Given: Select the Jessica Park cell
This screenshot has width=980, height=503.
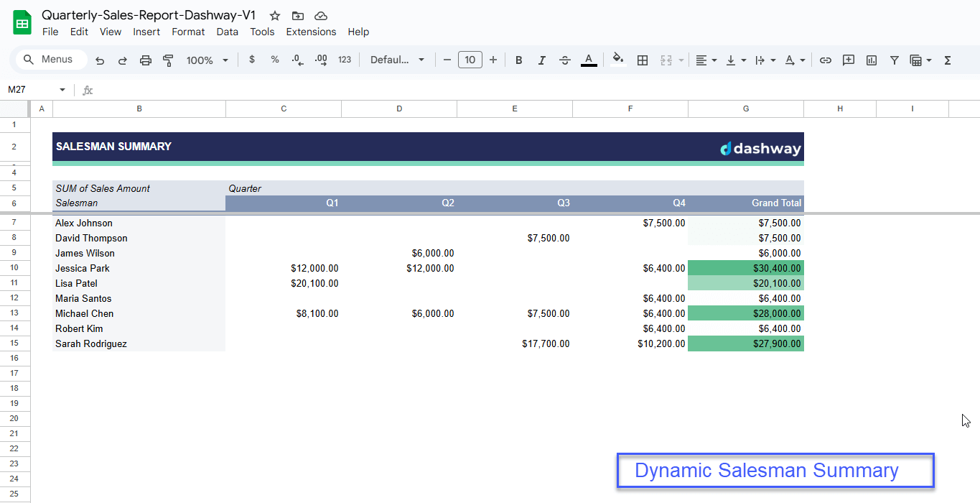Looking at the screenshot, I should click(139, 268).
